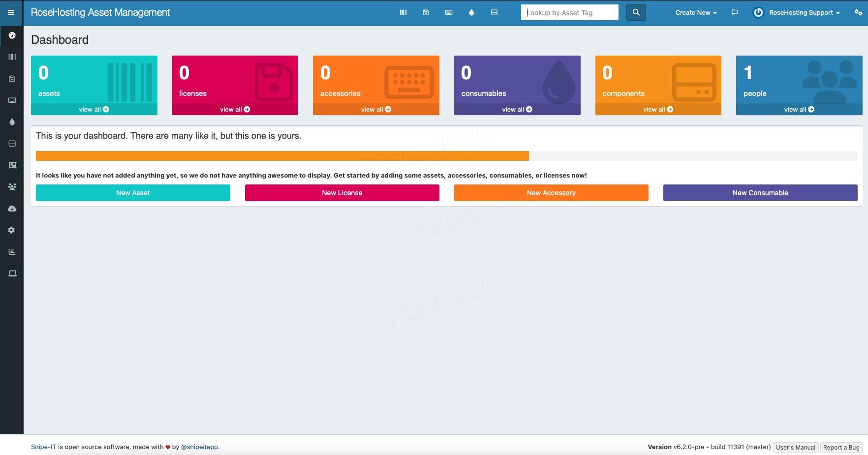Viewport: 868px width, 455px height.
Task: View all on the people tile
Action: click(x=799, y=109)
